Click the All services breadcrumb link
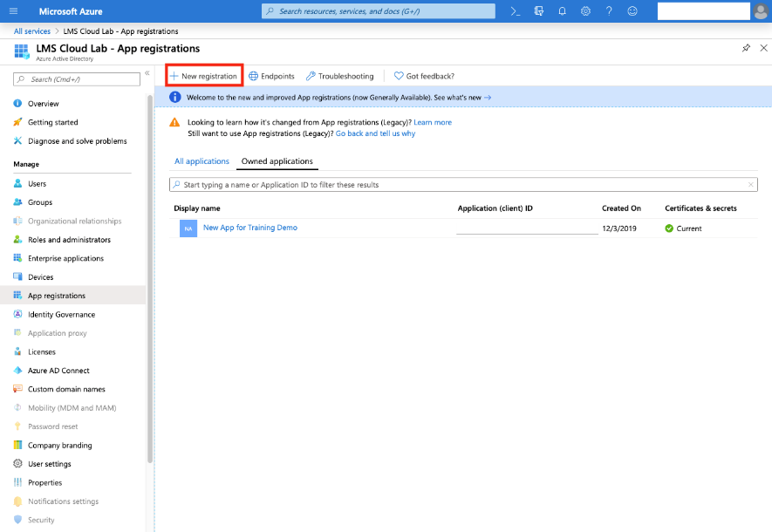The image size is (772, 532). click(32, 31)
